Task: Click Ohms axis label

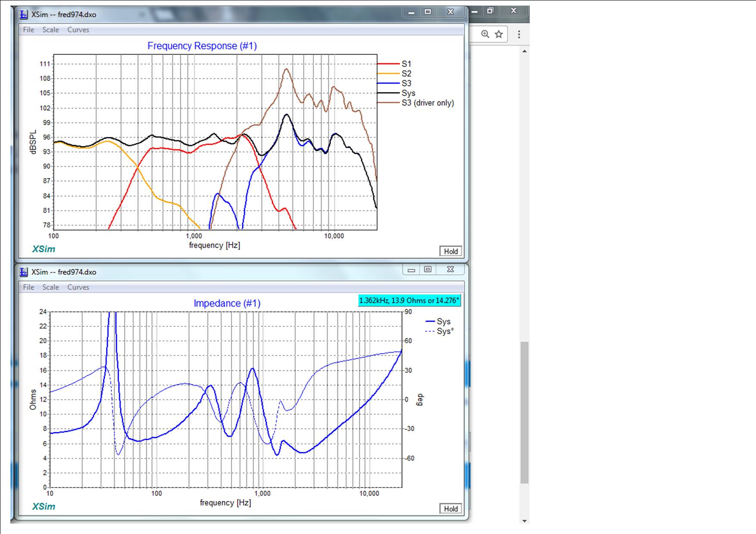Action: [x=33, y=400]
